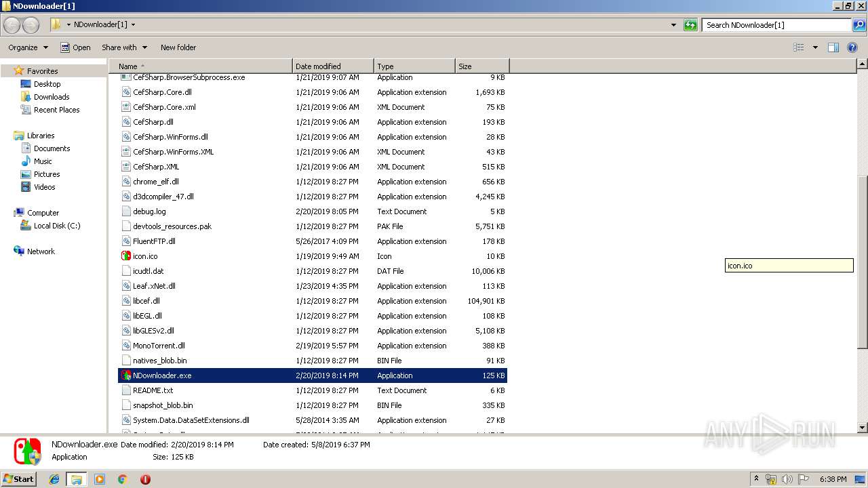Image resolution: width=868 pixels, height=488 pixels.
Task: Click the change view icon
Action: tap(799, 47)
